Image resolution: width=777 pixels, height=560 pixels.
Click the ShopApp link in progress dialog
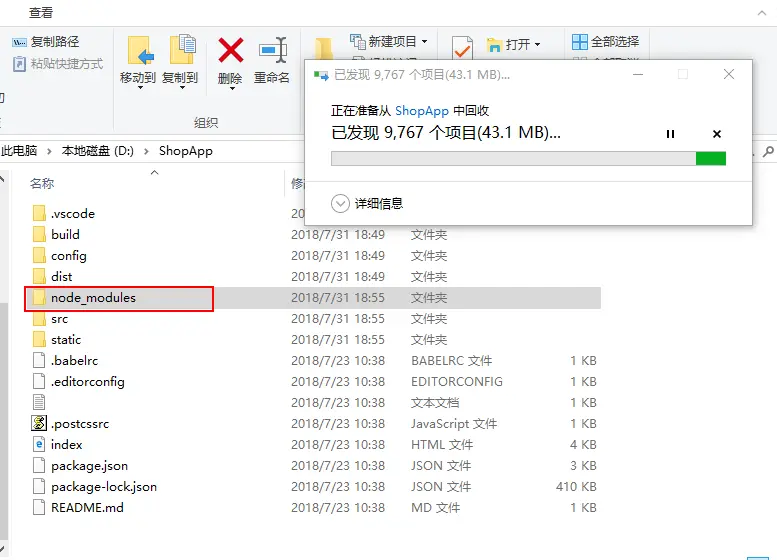(x=422, y=111)
